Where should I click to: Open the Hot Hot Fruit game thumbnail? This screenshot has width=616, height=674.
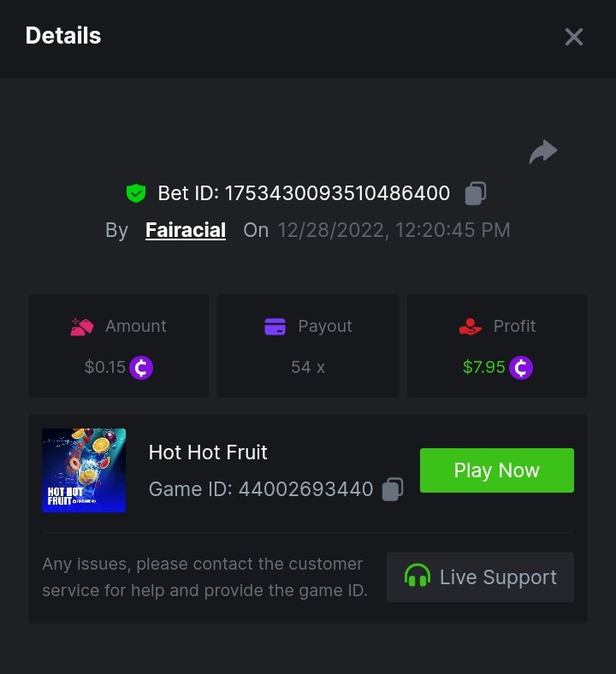coord(84,470)
